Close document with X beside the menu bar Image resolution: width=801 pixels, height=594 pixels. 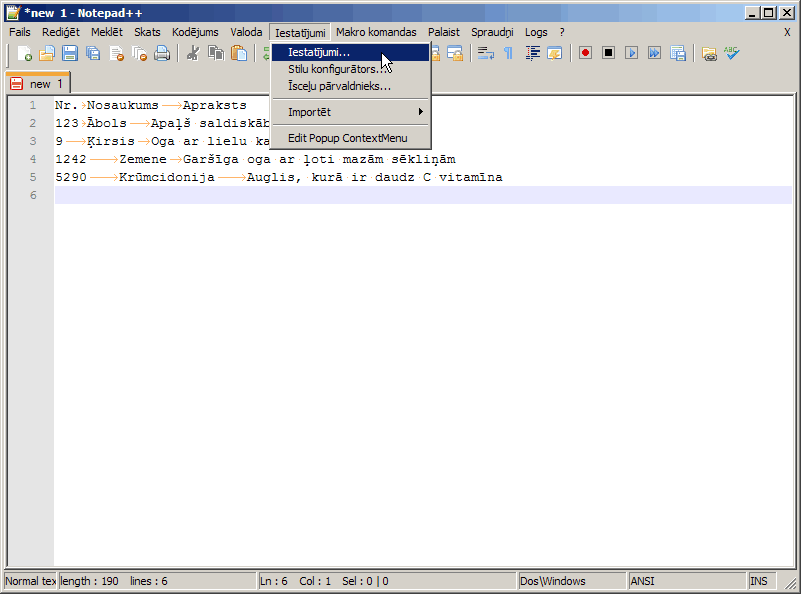787,32
